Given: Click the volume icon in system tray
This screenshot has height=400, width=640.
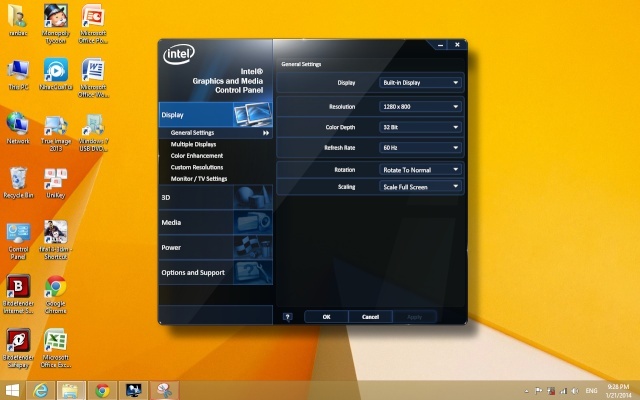Looking at the screenshot, I should 575,391.
